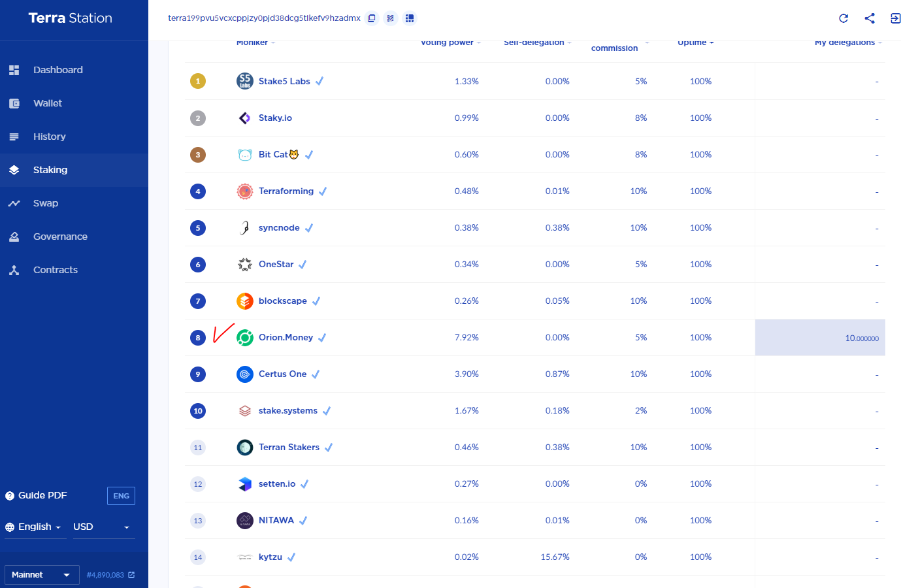Click the disconnect wallet exit icon
Viewport: 901px width, 588px height.
pyautogui.click(x=895, y=18)
